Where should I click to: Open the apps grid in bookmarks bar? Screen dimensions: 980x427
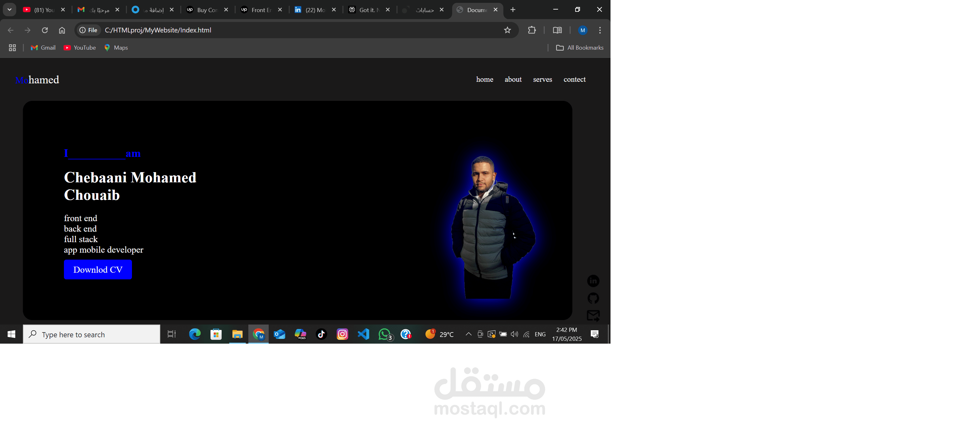click(x=12, y=48)
